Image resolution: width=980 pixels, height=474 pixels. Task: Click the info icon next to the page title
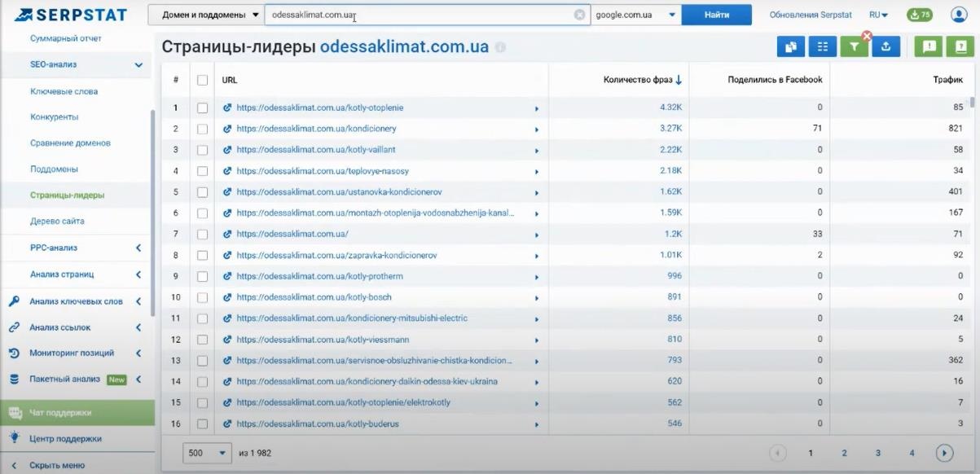(500, 47)
